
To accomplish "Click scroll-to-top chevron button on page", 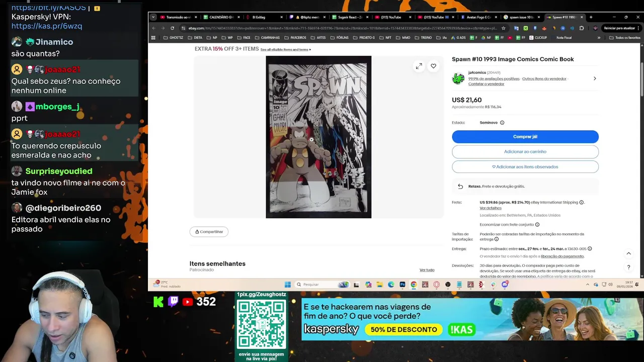I will pos(628,253).
